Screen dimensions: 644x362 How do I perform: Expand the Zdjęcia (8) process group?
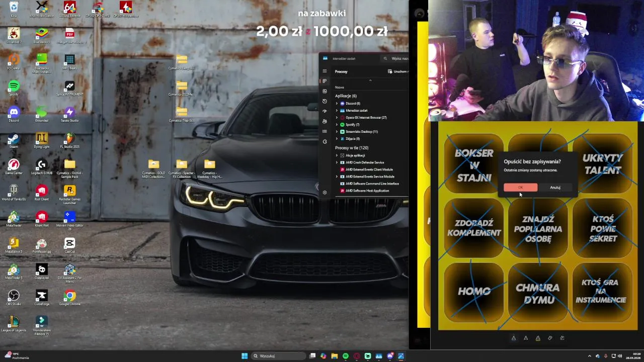tap(337, 139)
